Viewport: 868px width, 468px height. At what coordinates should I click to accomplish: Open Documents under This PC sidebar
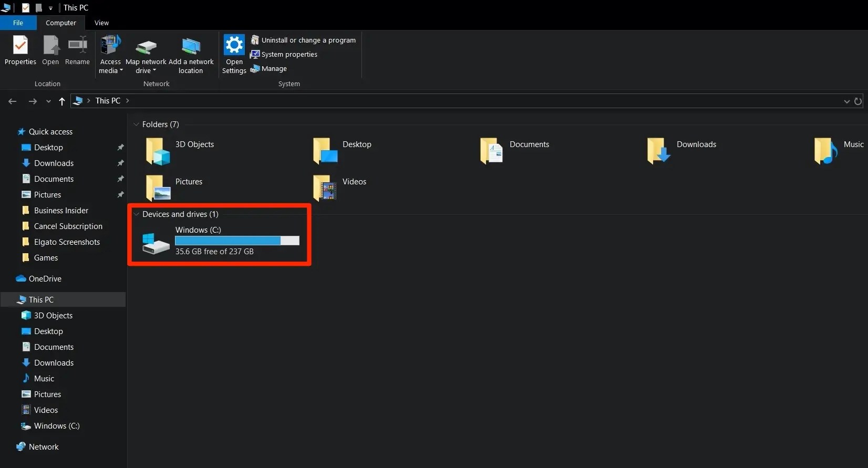pos(54,347)
